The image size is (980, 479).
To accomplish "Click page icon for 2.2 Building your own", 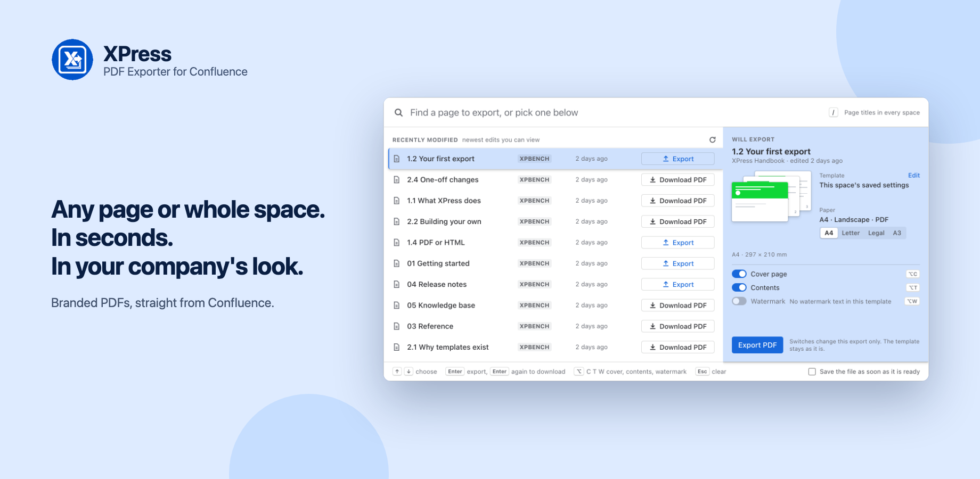I will (397, 221).
